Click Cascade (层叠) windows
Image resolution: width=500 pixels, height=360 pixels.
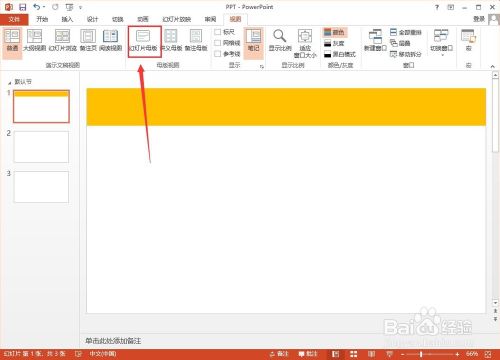tap(400, 43)
